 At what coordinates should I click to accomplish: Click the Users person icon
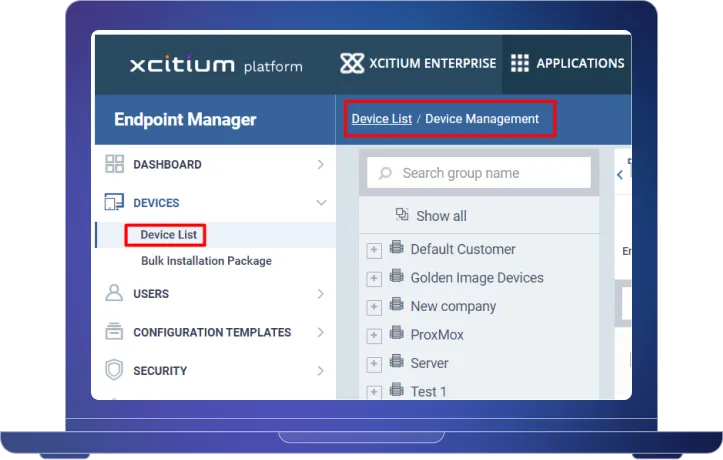pyautogui.click(x=115, y=294)
